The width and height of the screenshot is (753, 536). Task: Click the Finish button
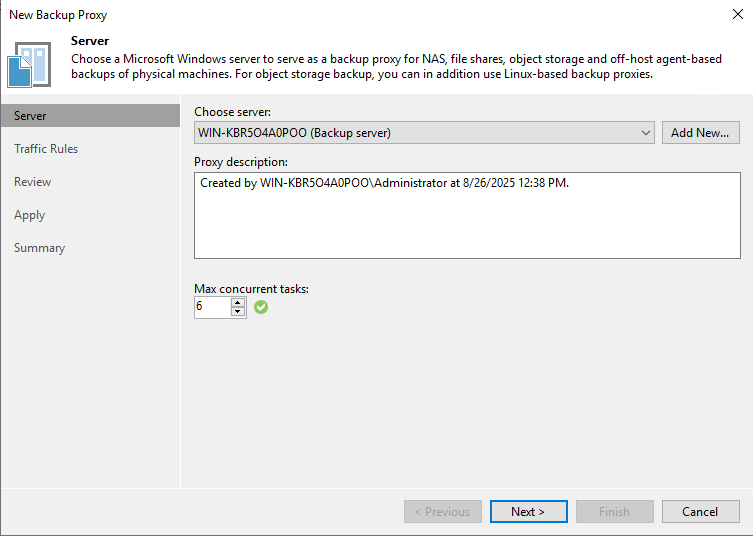coord(614,512)
